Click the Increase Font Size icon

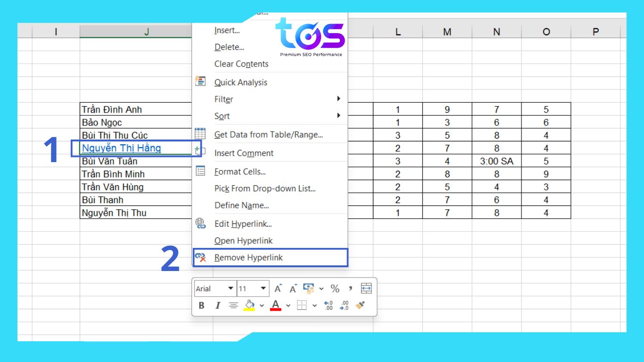pos(278,288)
